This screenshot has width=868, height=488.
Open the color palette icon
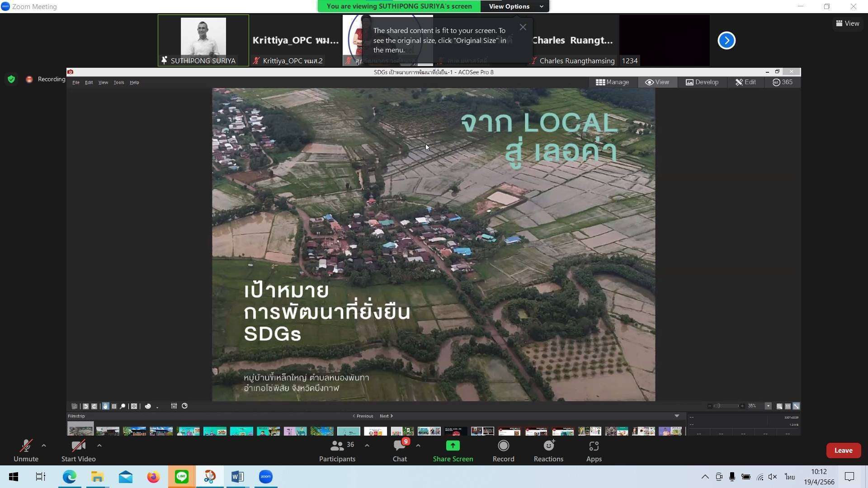click(x=148, y=406)
